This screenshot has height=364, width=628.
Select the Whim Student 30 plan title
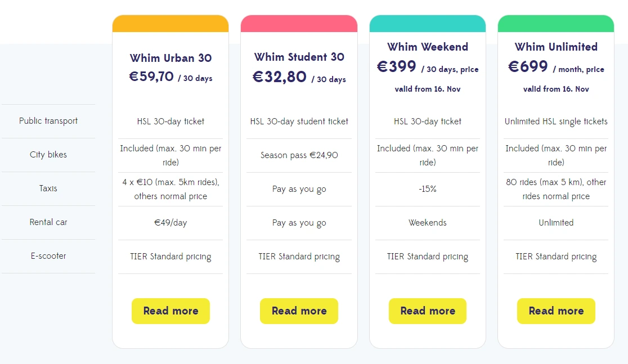(x=299, y=57)
